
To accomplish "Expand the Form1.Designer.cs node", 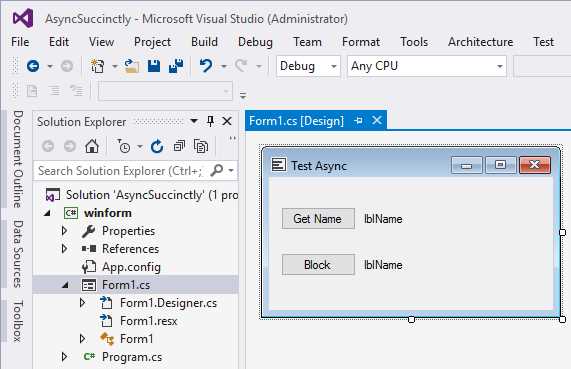I will coord(83,303).
